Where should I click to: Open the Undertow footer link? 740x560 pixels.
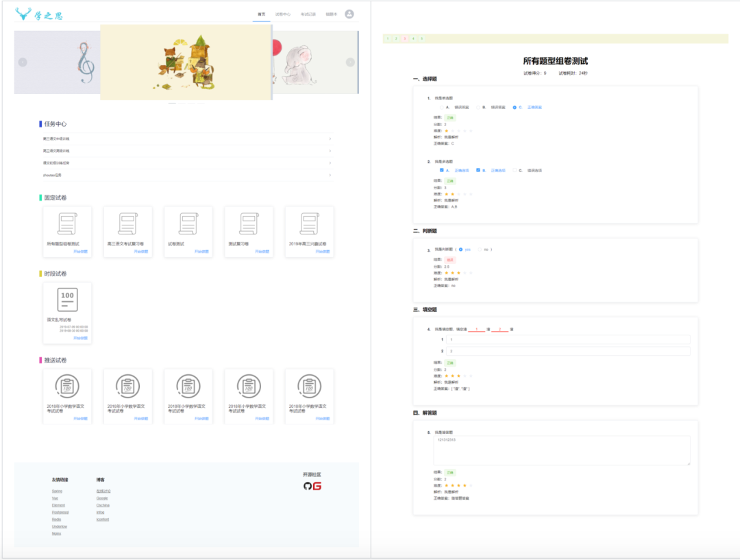(60, 526)
